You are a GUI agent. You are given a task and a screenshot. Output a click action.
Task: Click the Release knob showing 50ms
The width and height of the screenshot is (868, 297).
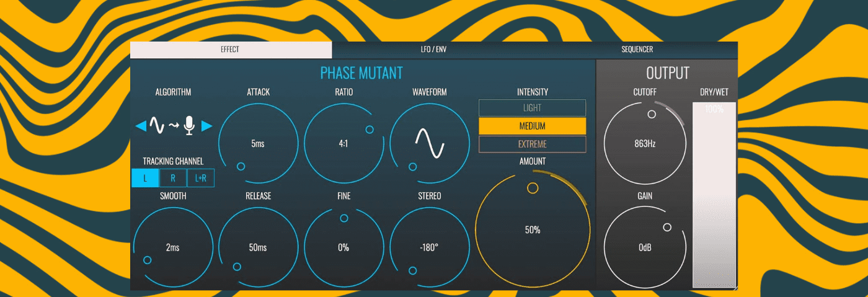(259, 247)
